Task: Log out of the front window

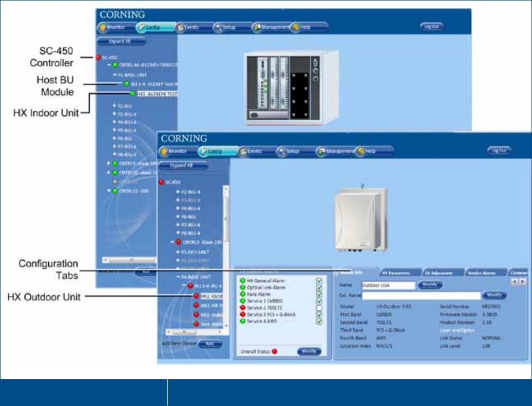Action: pos(499,151)
